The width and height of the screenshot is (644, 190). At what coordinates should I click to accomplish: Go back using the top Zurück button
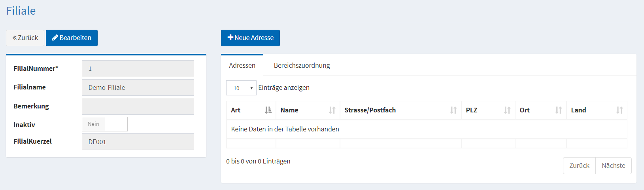tap(25, 38)
